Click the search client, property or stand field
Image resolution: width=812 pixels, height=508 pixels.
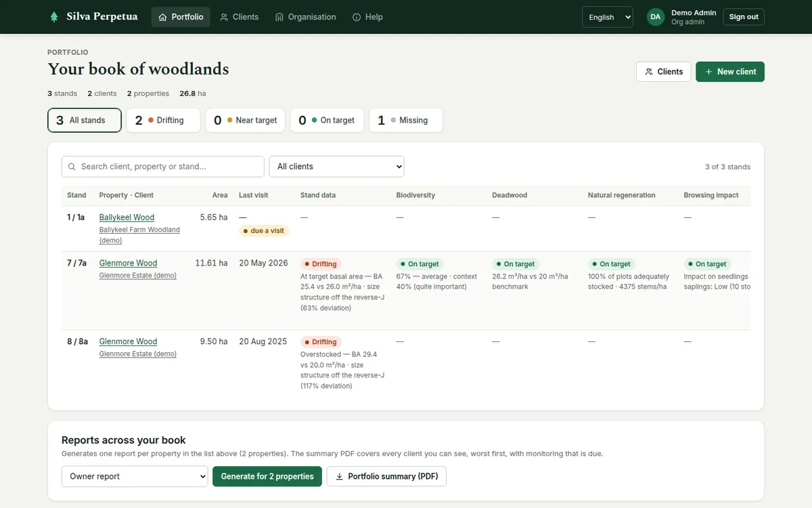(163, 167)
